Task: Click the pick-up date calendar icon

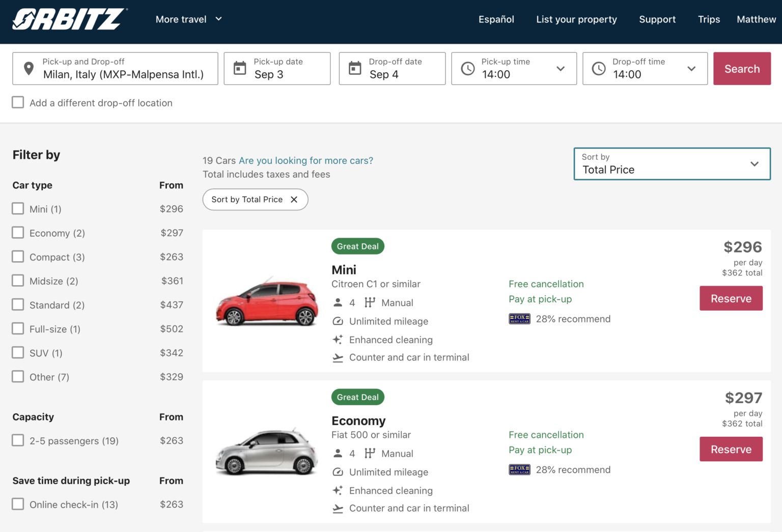Action: pos(240,68)
